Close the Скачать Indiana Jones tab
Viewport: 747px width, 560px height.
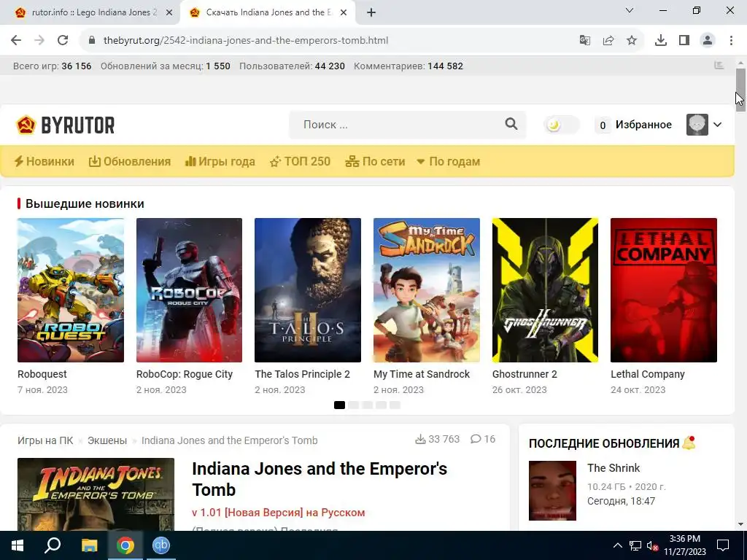pos(344,13)
